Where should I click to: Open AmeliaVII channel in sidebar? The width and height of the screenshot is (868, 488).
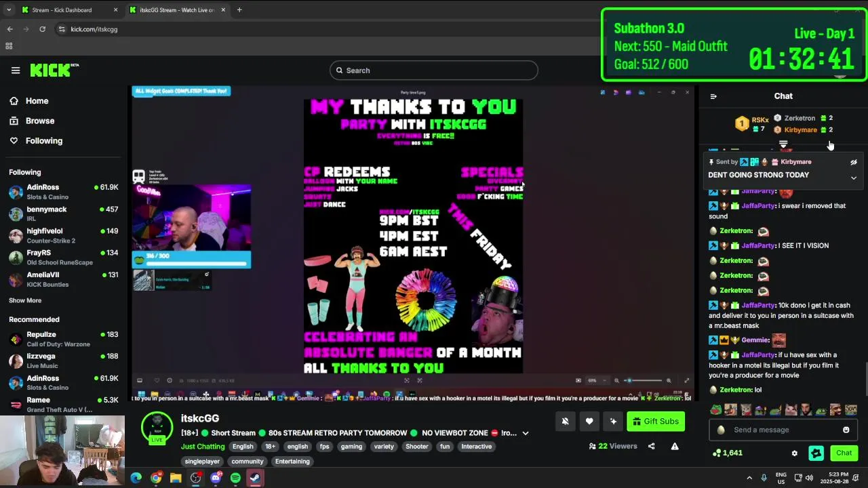pos(64,279)
